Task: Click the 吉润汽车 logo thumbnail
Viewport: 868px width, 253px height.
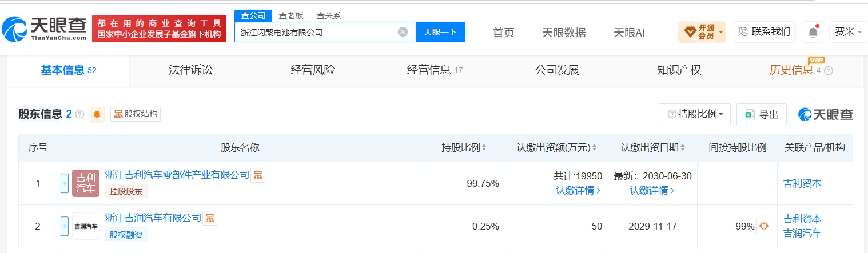Action: click(x=86, y=226)
